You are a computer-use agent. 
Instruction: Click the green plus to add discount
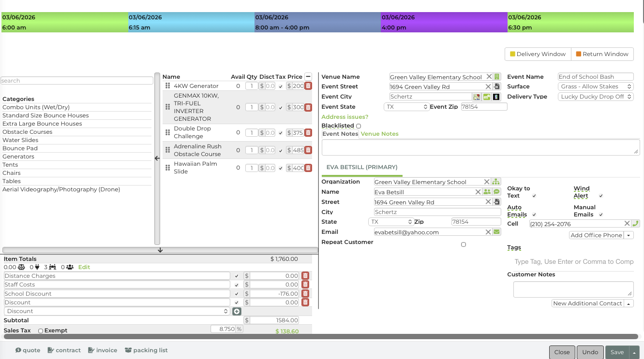click(237, 311)
